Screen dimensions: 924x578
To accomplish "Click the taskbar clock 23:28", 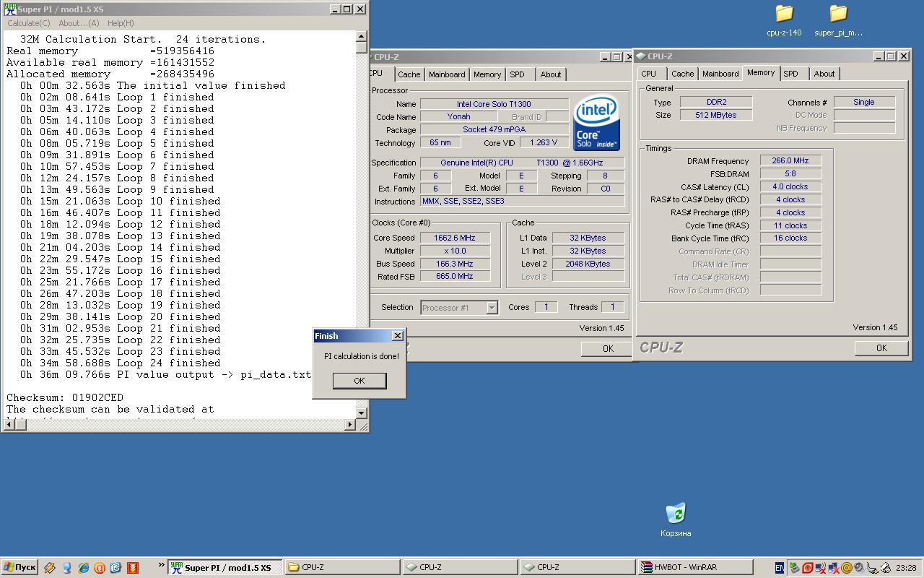I will tap(906, 568).
